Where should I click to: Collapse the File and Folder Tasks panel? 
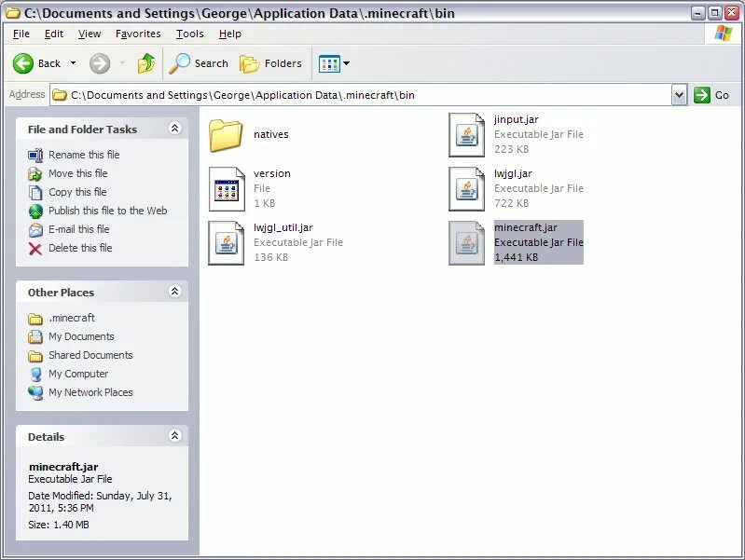click(x=175, y=129)
